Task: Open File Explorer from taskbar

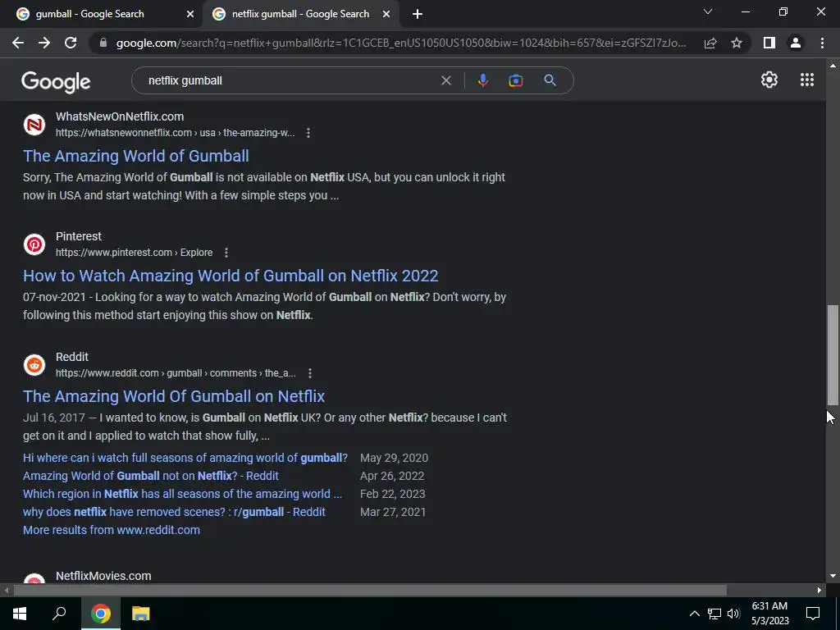Action: tap(140, 614)
